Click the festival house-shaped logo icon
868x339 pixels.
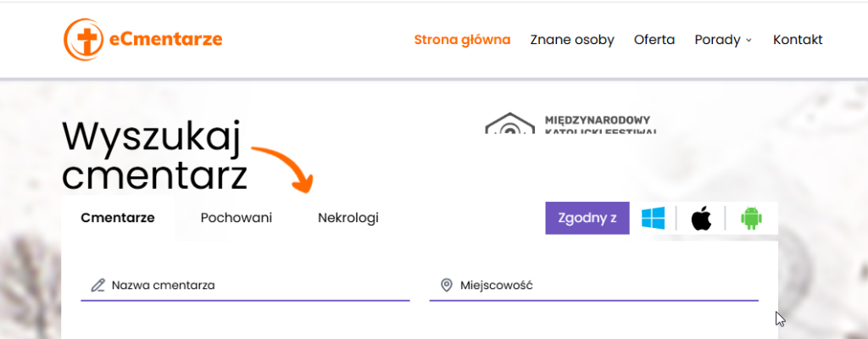[509, 124]
